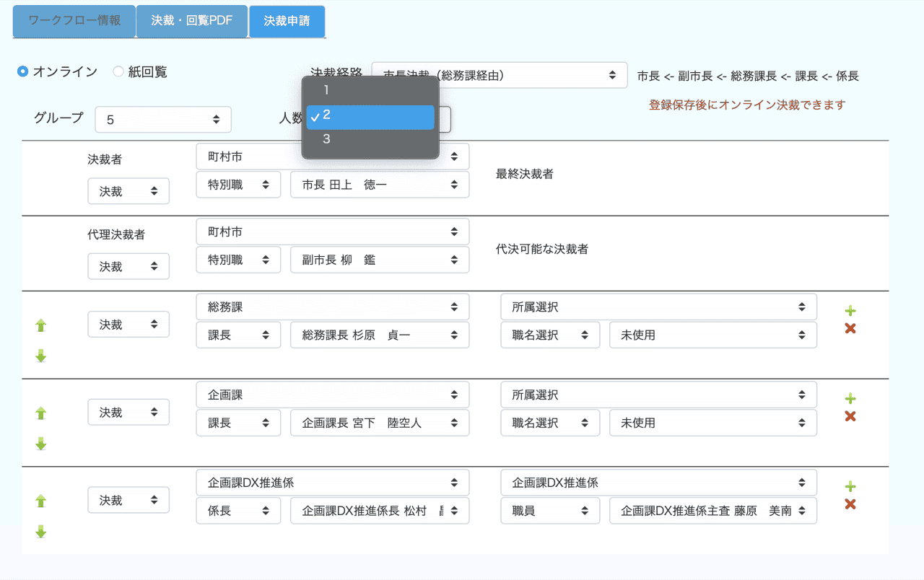Click green plus icon in 企画課DX推進係 row
This screenshot has height=580, width=924.
tap(850, 486)
